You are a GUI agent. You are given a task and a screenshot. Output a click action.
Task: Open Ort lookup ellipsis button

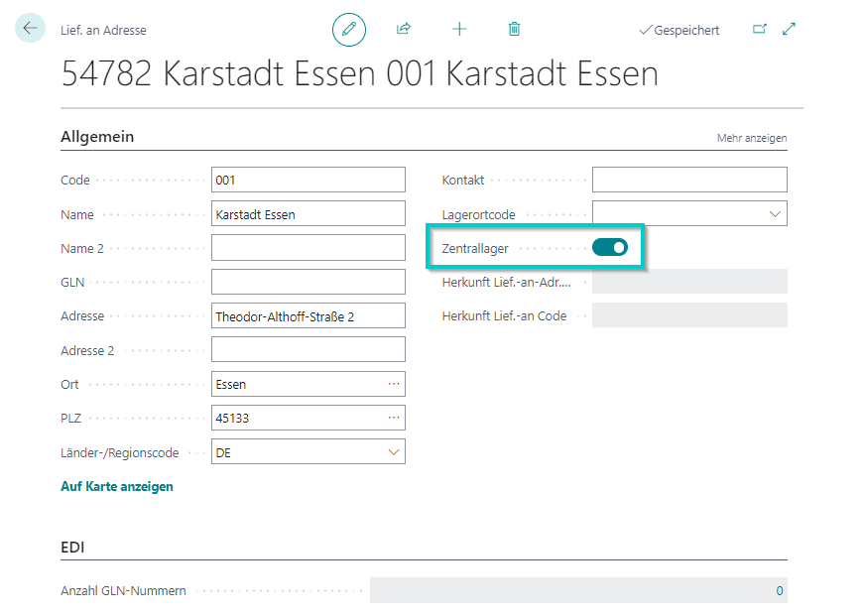[x=394, y=384]
